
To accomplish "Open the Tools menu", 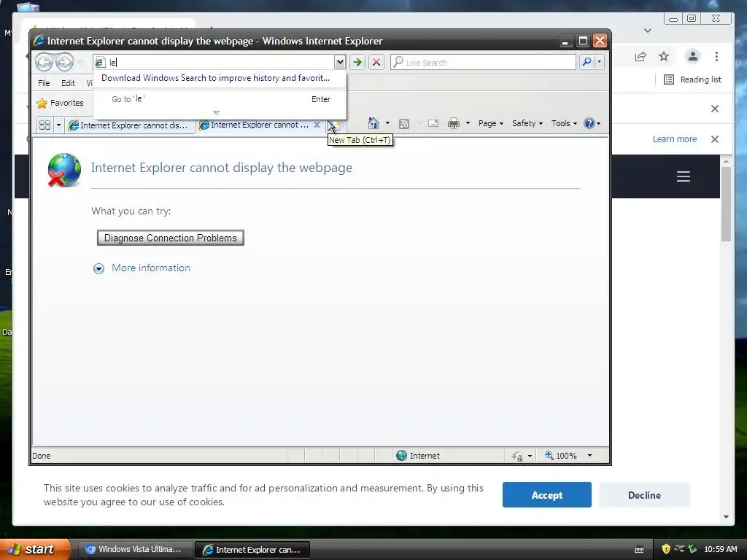I will pos(564,123).
